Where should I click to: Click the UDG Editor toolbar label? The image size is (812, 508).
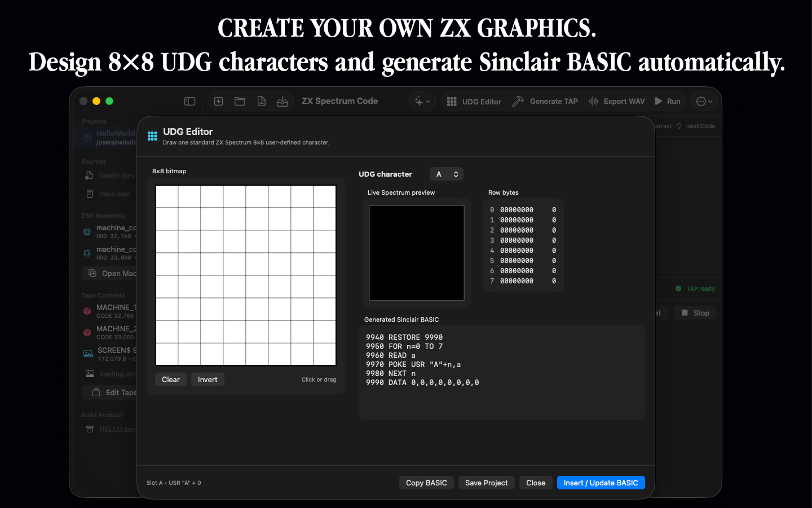482,102
